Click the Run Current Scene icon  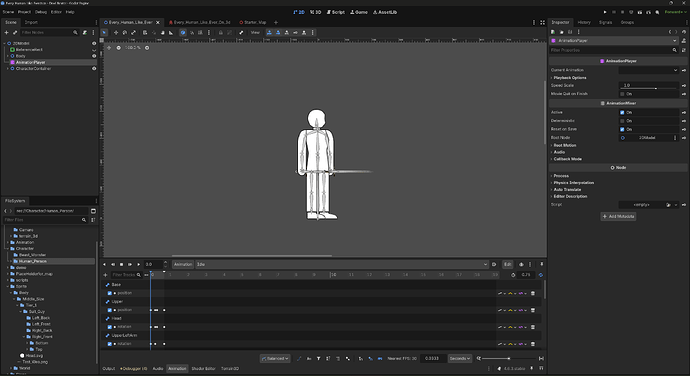[640, 12]
